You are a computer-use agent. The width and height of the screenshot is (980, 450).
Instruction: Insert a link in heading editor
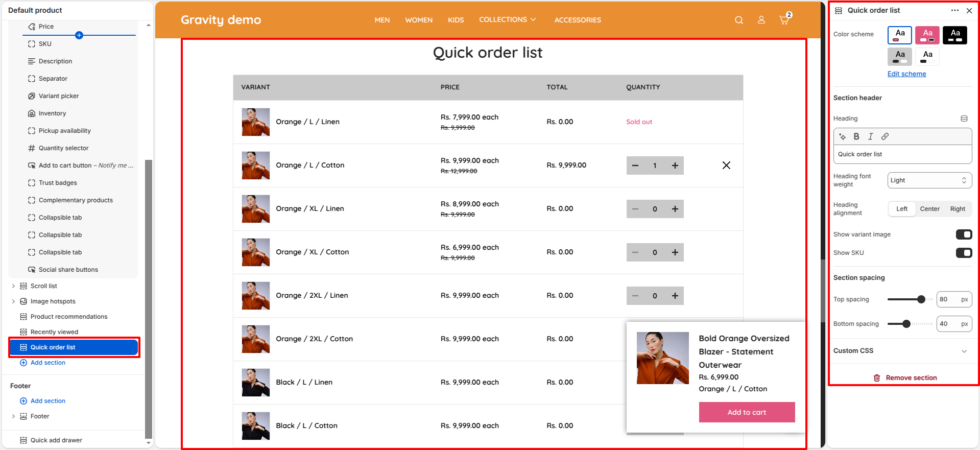[885, 136]
